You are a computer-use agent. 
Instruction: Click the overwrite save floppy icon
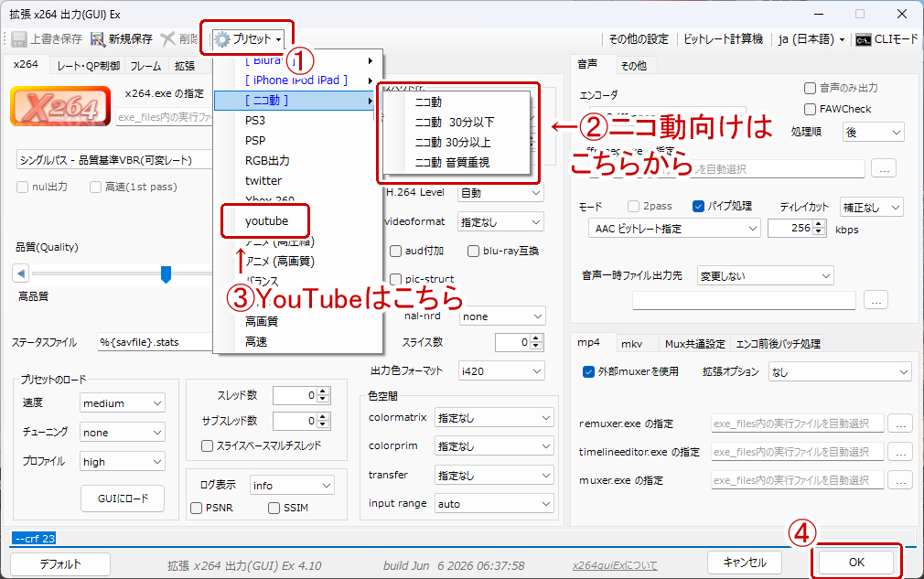[x=19, y=39]
